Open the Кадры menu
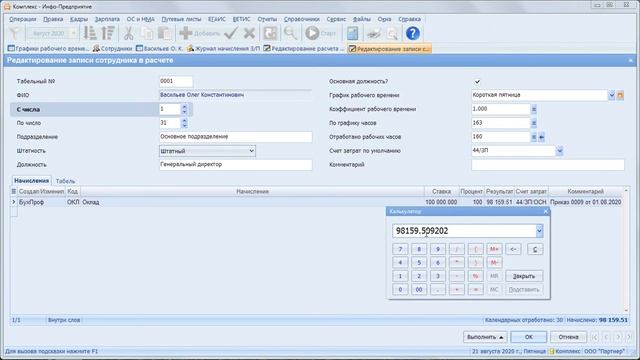Image resolution: width=640 pixels, height=360 pixels. pos(79,19)
